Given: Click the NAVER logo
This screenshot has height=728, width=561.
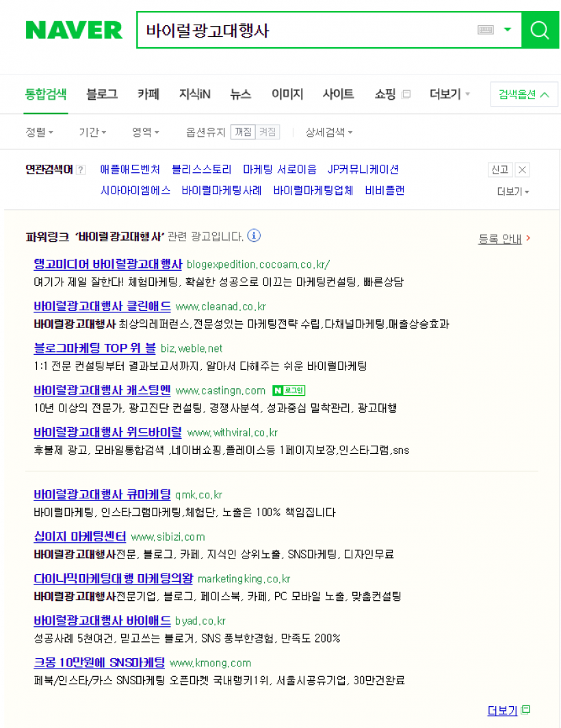Looking at the screenshot, I should tap(74, 30).
